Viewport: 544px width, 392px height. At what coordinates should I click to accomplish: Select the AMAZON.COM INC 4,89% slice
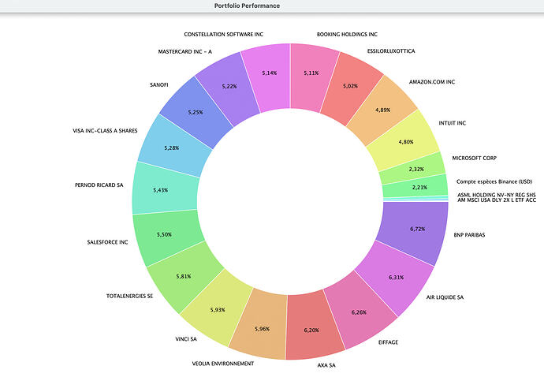point(382,110)
